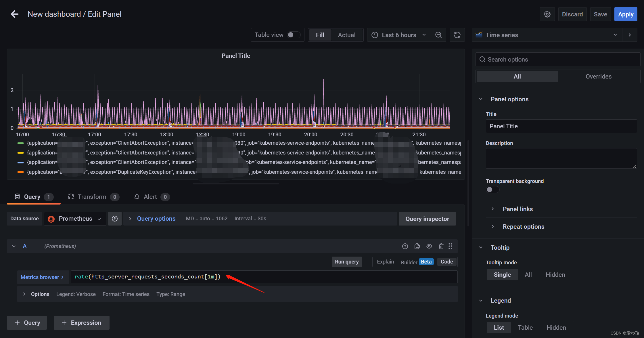Click inside the Panel Title input field
The image size is (644, 338).
[561, 126]
